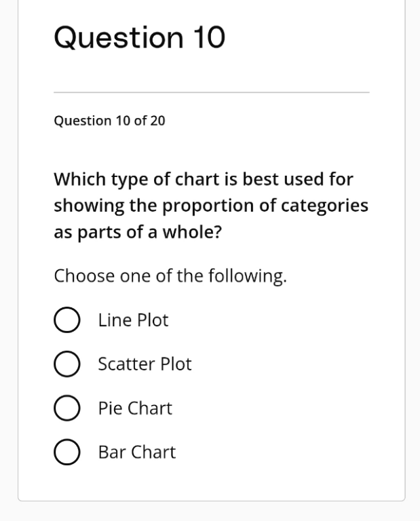
Task: Select the Line Plot radio button
Action: [66, 320]
